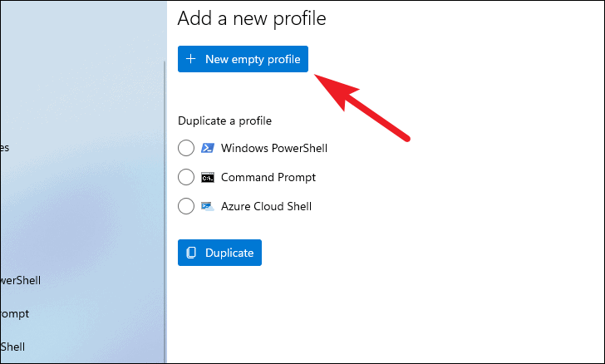Image resolution: width=605 pixels, height=364 pixels.
Task: Click the Windows PowerShell option label
Action: [x=274, y=148]
